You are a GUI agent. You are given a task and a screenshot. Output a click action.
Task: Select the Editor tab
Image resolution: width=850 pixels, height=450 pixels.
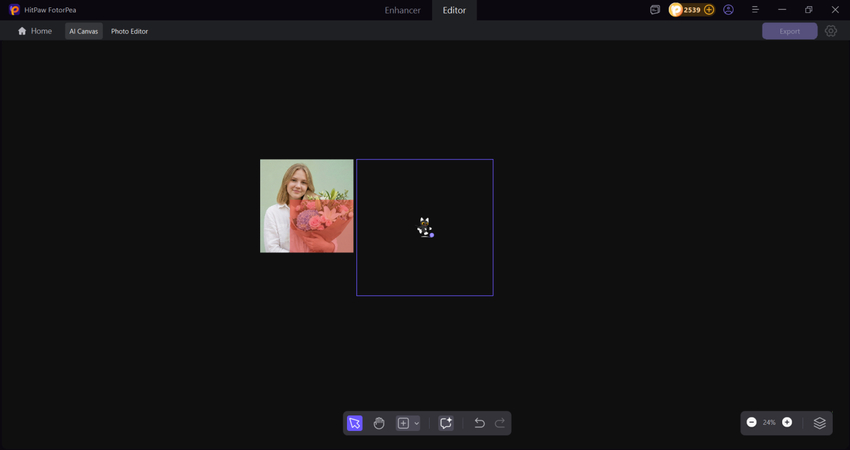[454, 10]
